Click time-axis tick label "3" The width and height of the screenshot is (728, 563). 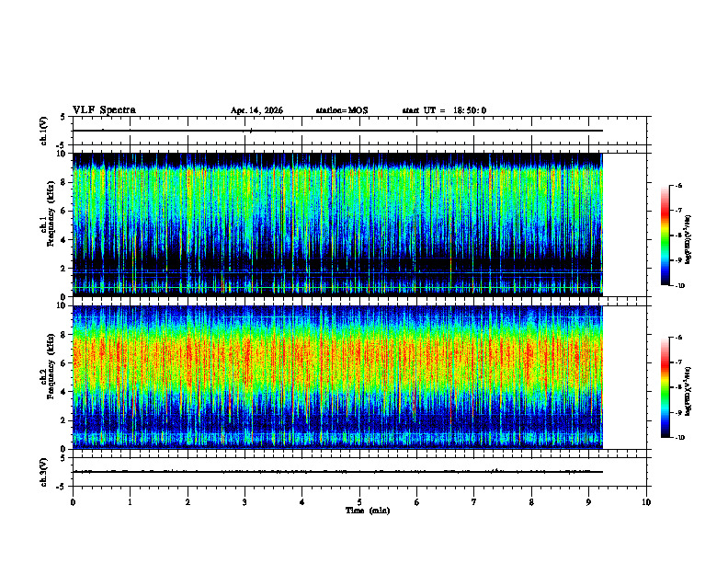(245, 502)
